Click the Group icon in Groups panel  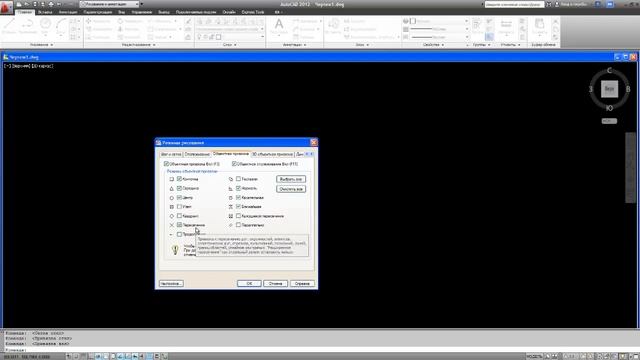pyautogui.click(x=476, y=24)
